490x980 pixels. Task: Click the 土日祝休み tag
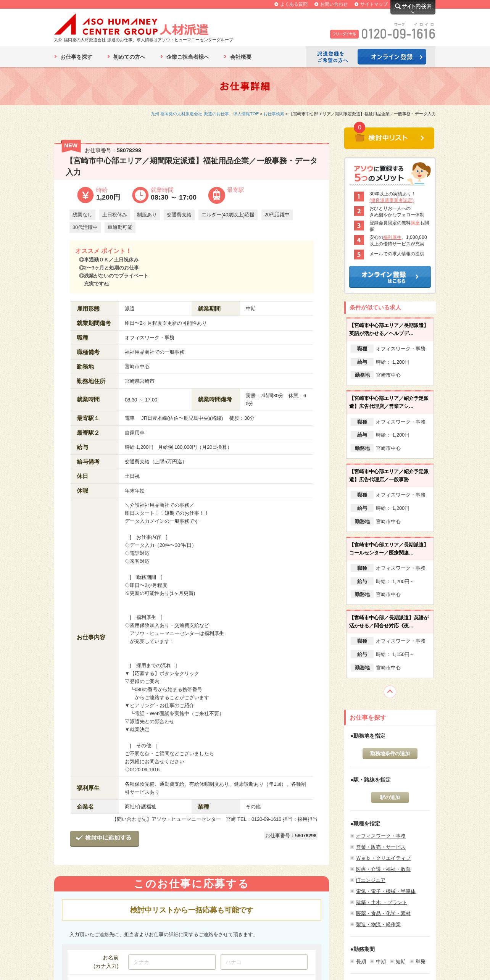pyautogui.click(x=114, y=215)
